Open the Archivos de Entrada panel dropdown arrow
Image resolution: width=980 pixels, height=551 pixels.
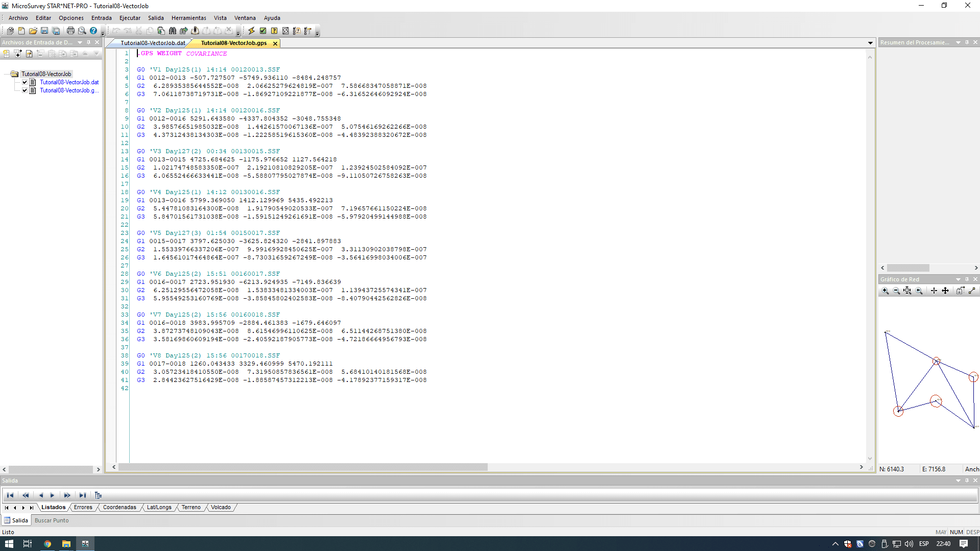(x=80, y=42)
